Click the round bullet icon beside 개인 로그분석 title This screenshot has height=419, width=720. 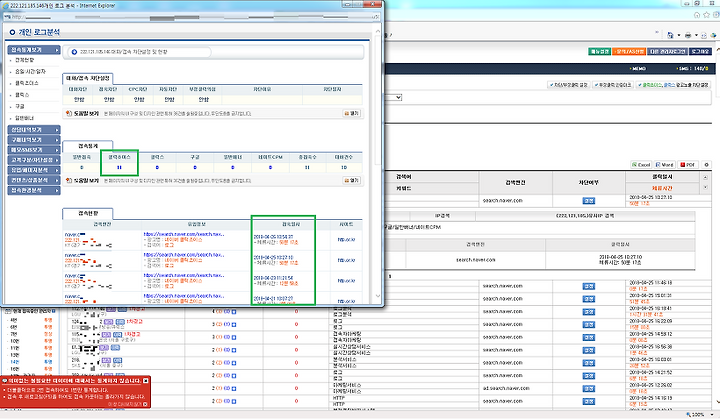[12, 33]
